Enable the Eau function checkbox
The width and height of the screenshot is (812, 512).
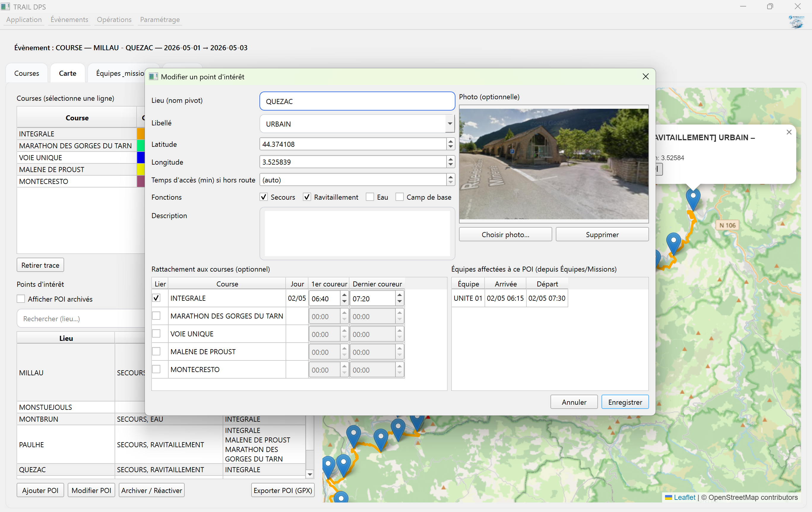pos(370,197)
